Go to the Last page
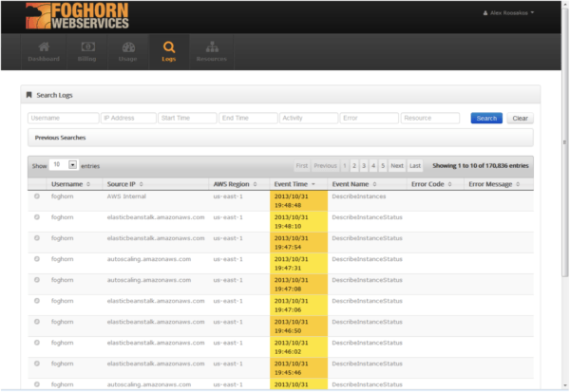Viewport: 570px width, 392px height. (x=415, y=166)
